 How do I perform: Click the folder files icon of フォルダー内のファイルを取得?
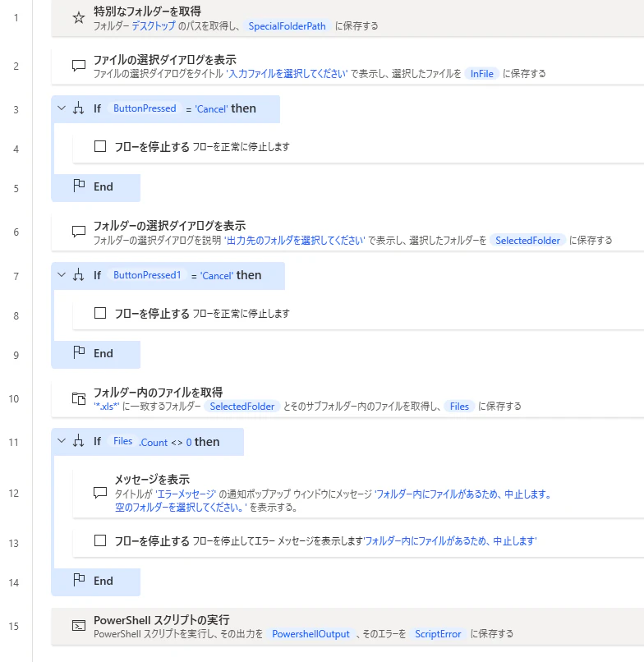(x=79, y=398)
